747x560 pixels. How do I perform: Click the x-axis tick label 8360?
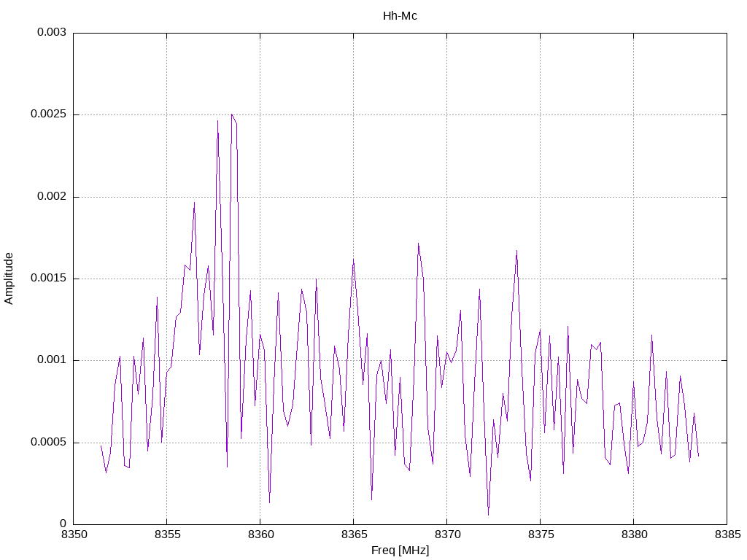coord(260,534)
